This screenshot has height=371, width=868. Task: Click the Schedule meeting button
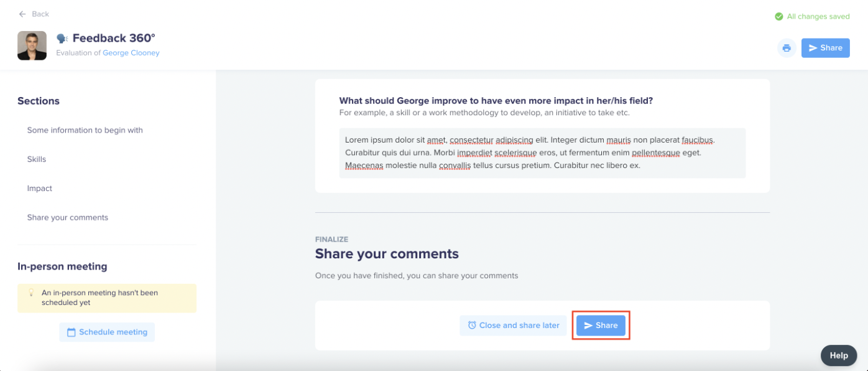(x=107, y=332)
